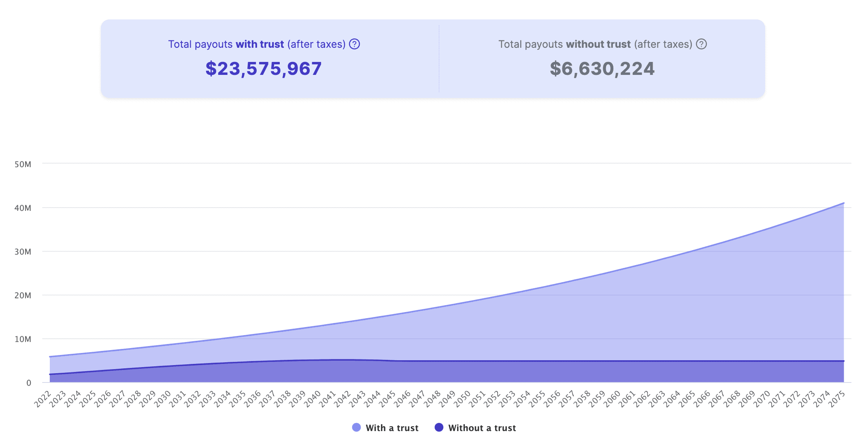Click the 2022 label on the x-axis
868x442 pixels.
pos(43,399)
